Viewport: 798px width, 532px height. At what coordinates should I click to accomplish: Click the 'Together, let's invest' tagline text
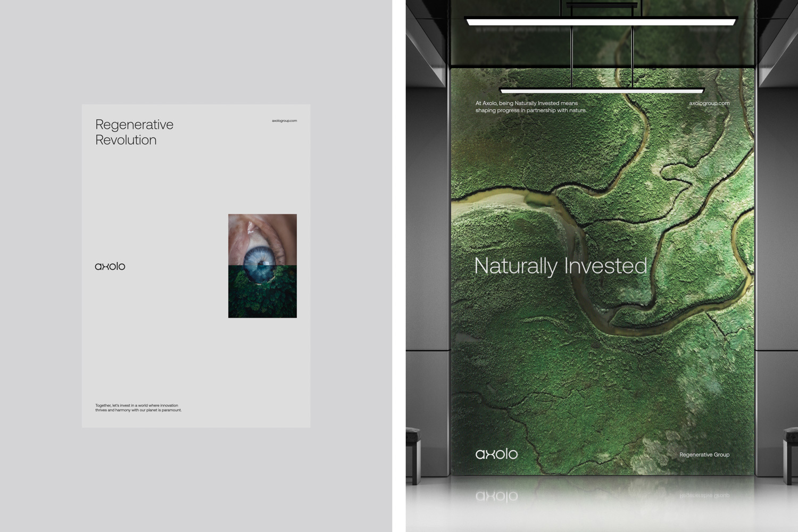click(x=138, y=408)
